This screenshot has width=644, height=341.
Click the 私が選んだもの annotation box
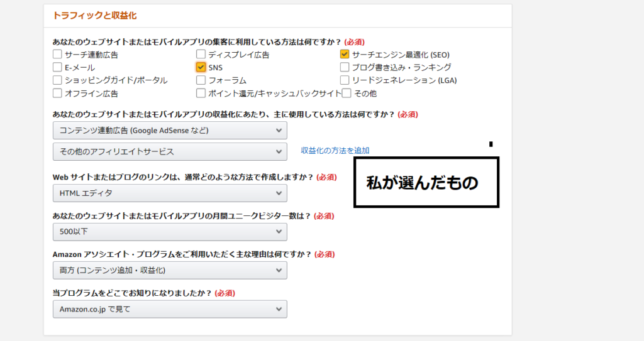[426, 182]
